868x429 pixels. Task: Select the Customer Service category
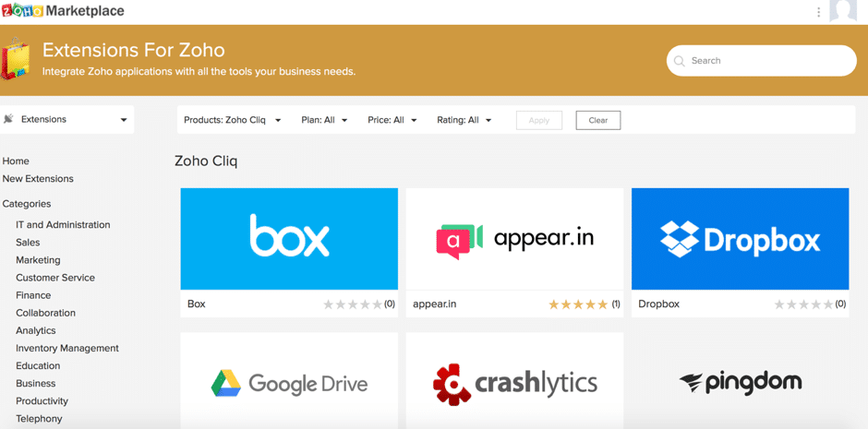click(55, 278)
